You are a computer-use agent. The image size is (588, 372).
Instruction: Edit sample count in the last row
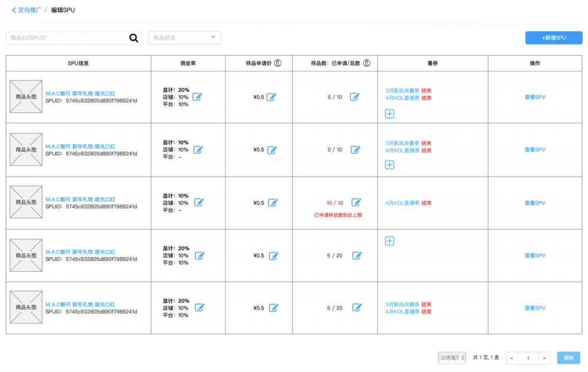point(357,307)
